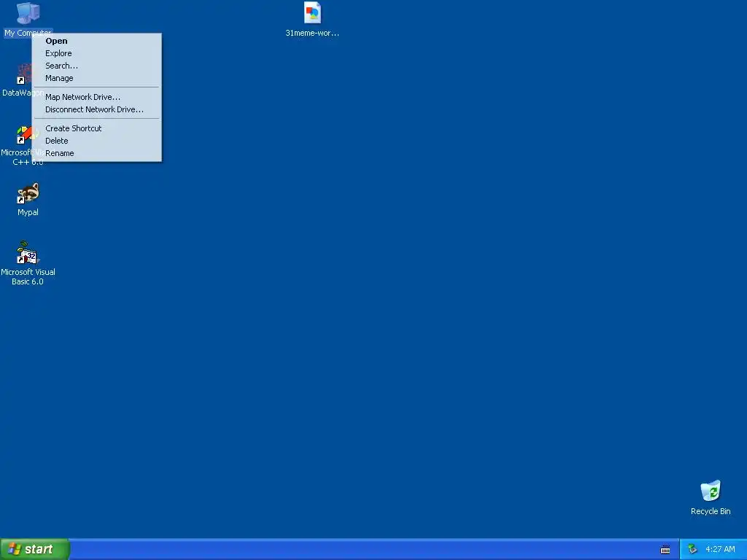This screenshot has height=560, width=747.
Task: Click the on-screen keyboard tray icon
Action: (x=665, y=550)
